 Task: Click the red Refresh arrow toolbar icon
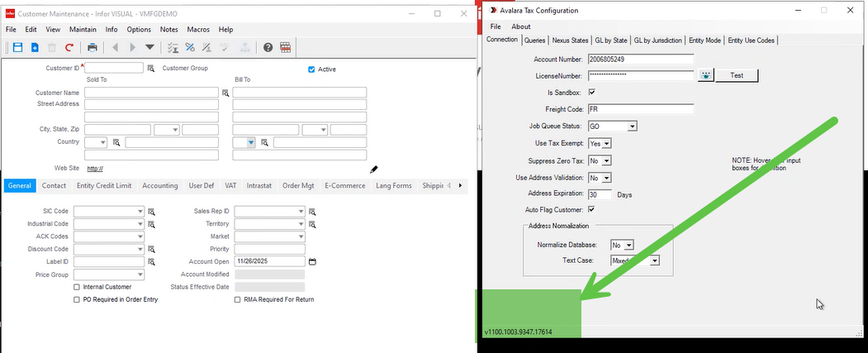[69, 48]
